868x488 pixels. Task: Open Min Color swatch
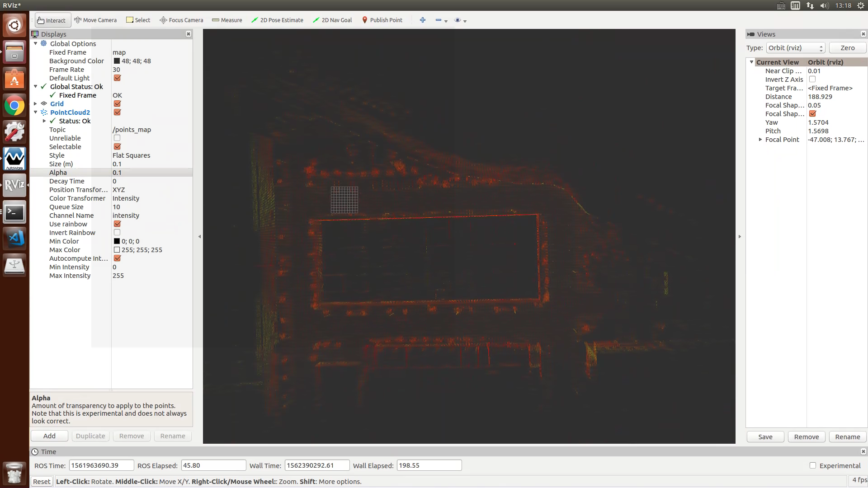[x=117, y=241]
